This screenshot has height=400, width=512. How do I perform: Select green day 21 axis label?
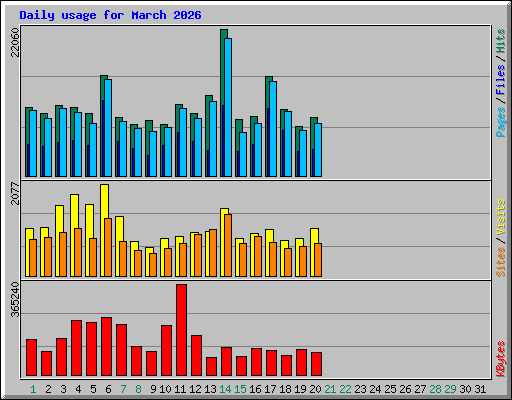(330, 389)
